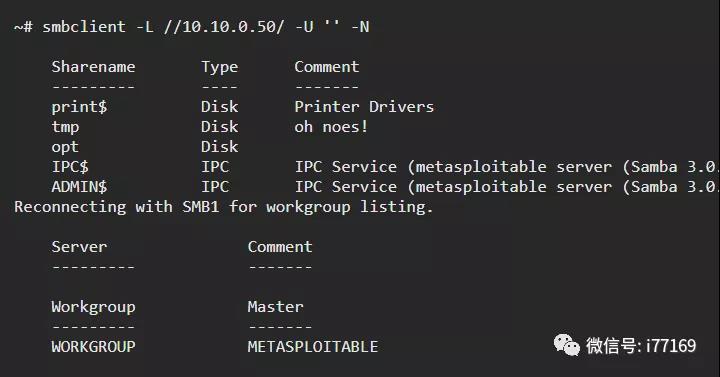Click the WeChat logo icon in watermark
This screenshot has height=377, width=720.
pos(567,345)
